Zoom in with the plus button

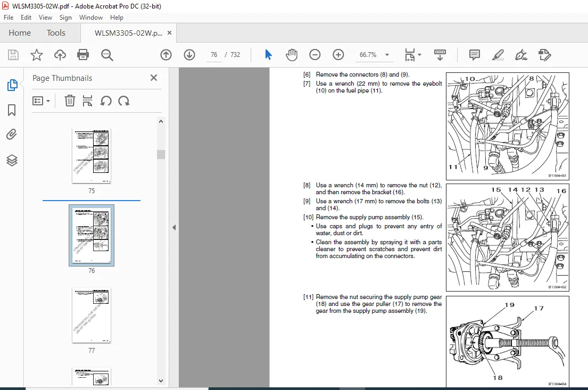coord(338,55)
